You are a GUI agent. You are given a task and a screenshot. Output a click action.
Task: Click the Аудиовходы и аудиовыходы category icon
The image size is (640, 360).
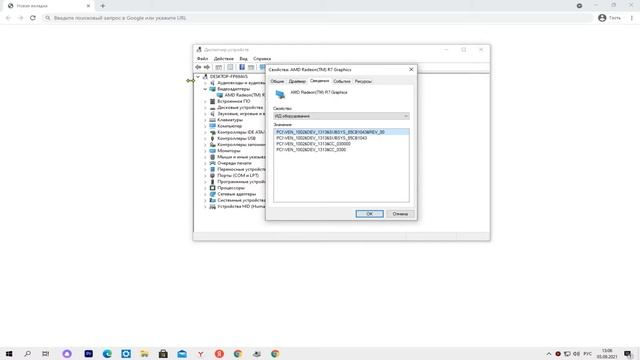[x=212, y=83]
